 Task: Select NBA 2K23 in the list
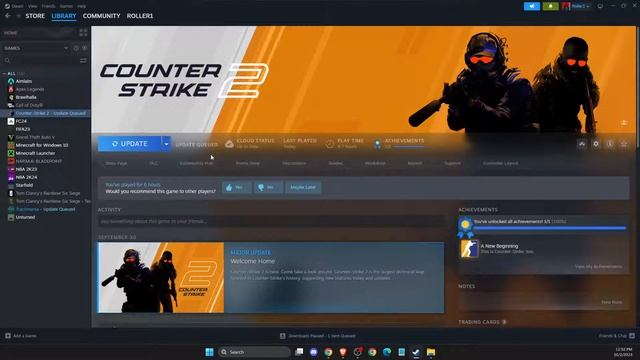pyautogui.click(x=26, y=169)
